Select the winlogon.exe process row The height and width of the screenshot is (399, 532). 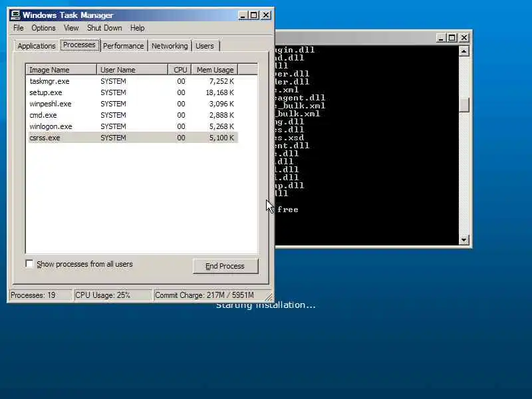pyautogui.click(x=132, y=126)
